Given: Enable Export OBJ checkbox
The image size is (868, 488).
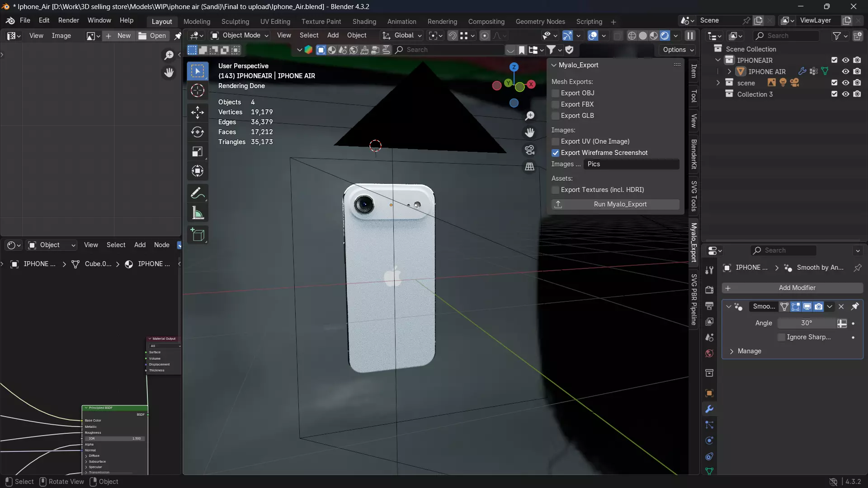Looking at the screenshot, I should [556, 93].
